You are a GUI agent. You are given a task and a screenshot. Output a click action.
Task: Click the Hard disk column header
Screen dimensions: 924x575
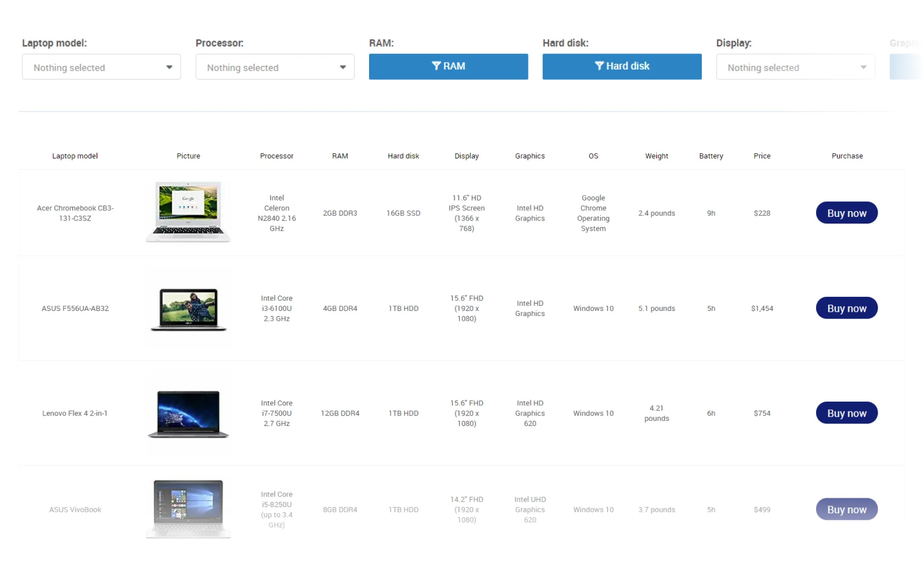tap(403, 156)
